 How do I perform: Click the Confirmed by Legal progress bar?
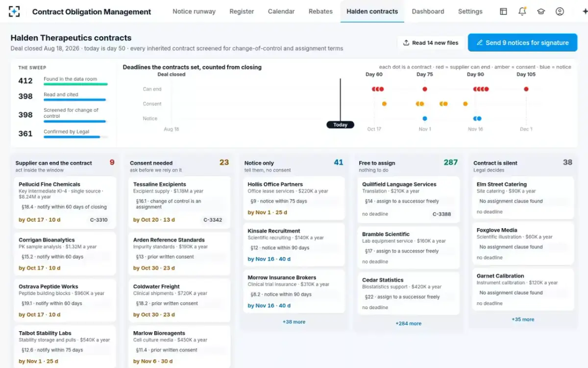pyautogui.click(x=75, y=137)
